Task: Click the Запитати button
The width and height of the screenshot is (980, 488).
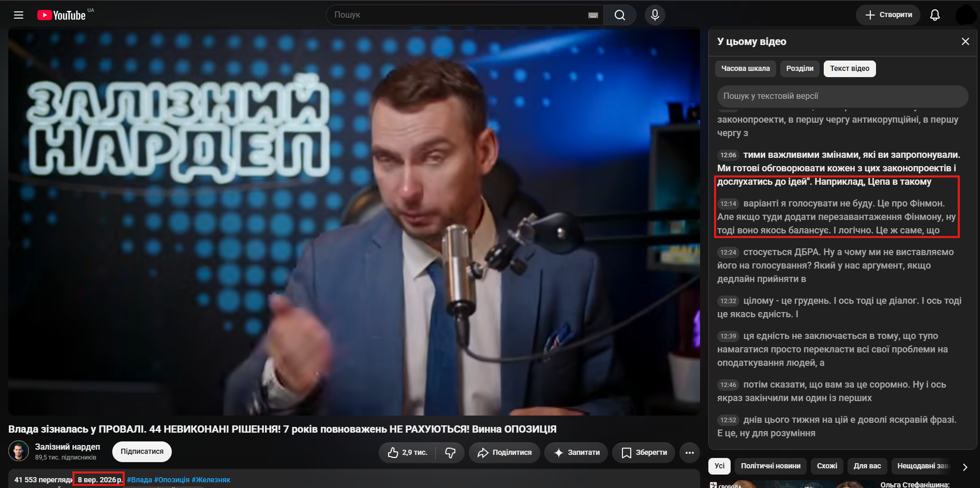Action: (x=576, y=453)
